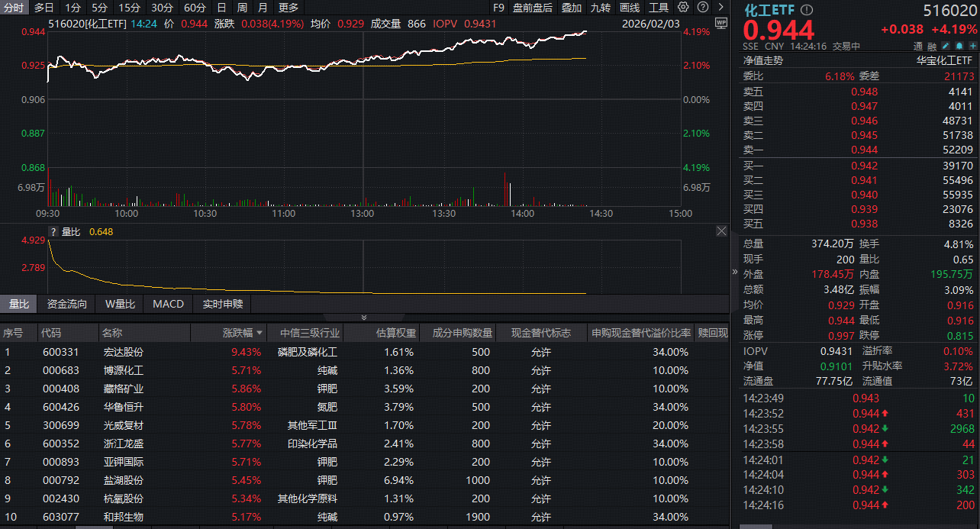Click the pencil edit icon beside the bell
Screen dimensions: 980x529
point(945,46)
